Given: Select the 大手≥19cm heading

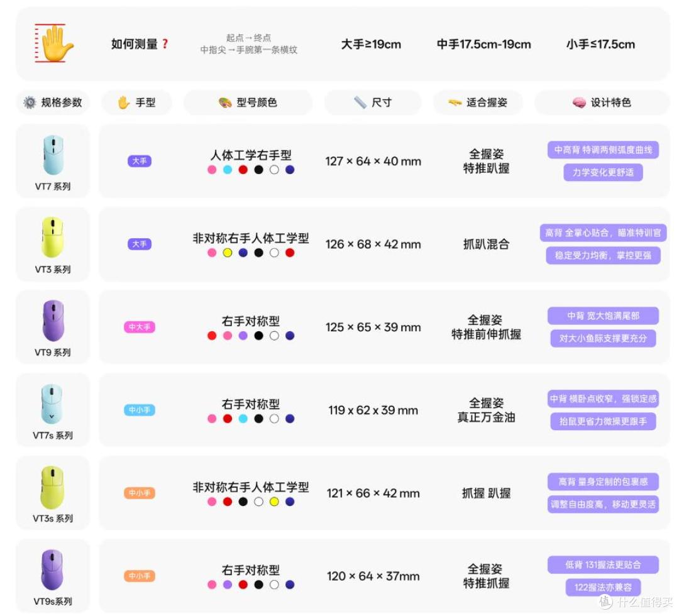Looking at the screenshot, I should [x=371, y=44].
